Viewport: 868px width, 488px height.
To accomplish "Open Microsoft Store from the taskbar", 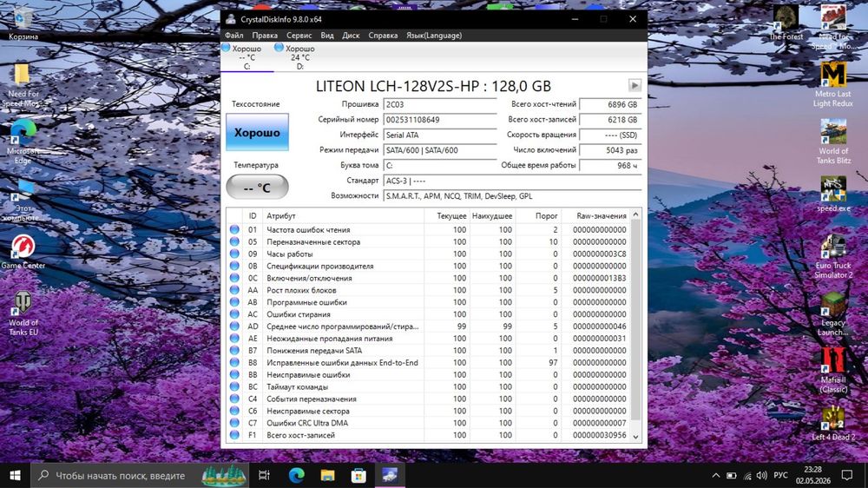I will (358, 475).
